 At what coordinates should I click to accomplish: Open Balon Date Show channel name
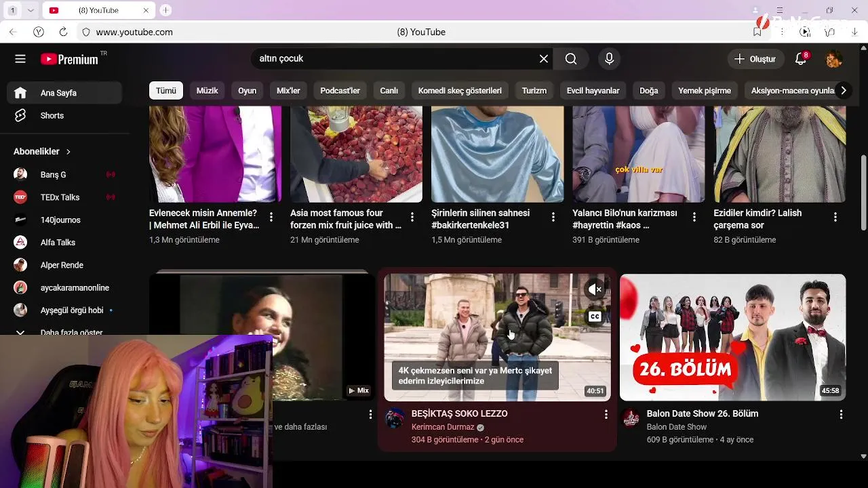[x=677, y=428]
